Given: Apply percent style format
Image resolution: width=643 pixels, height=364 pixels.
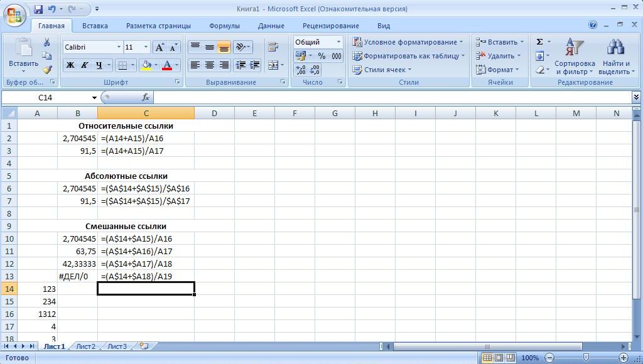Looking at the screenshot, I should [322, 56].
